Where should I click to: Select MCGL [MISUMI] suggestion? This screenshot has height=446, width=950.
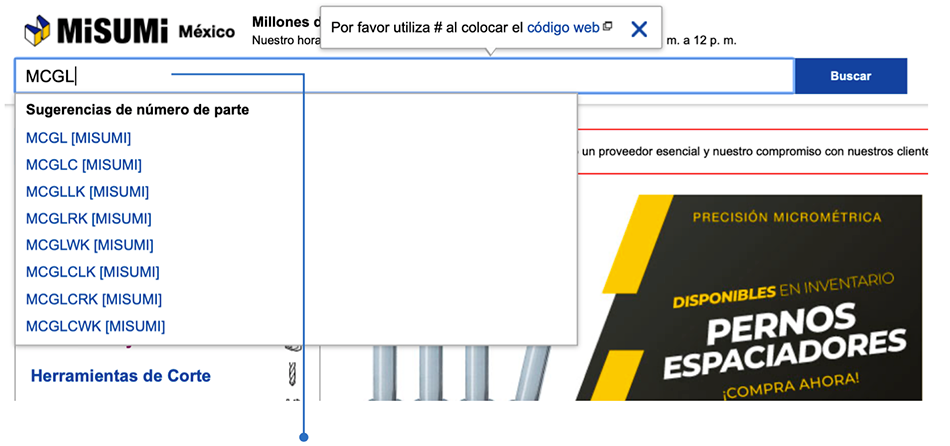(78, 138)
